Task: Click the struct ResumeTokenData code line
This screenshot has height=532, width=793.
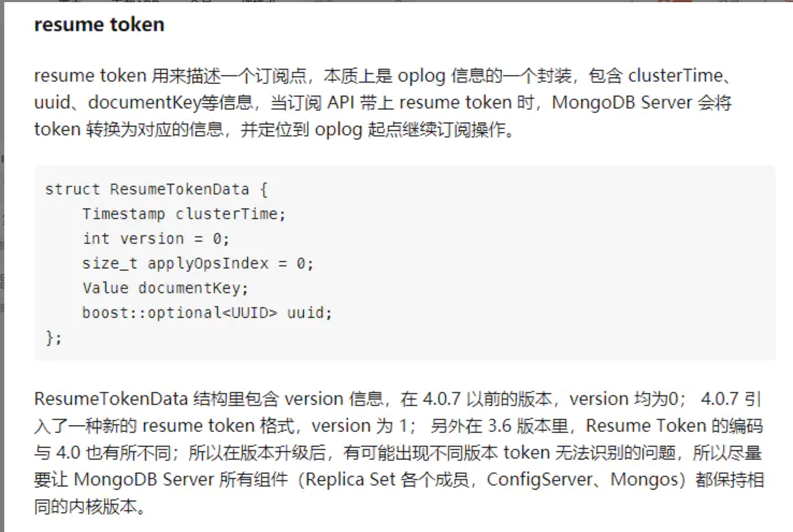Action: coord(156,189)
